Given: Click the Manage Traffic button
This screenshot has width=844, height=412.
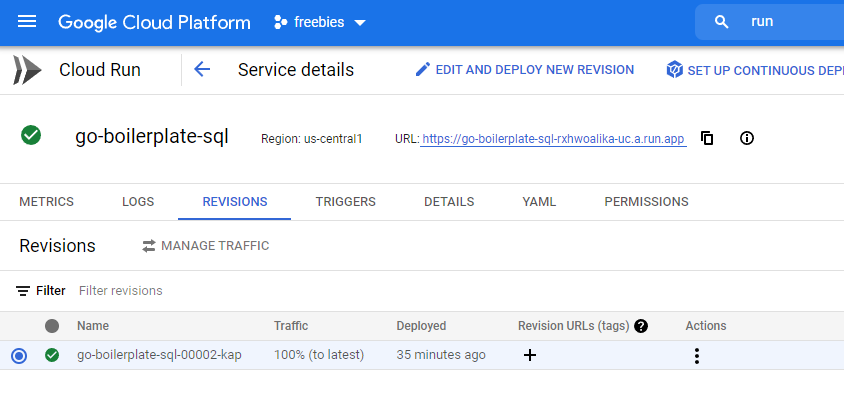Looking at the screenshot, I should [205, 246].
